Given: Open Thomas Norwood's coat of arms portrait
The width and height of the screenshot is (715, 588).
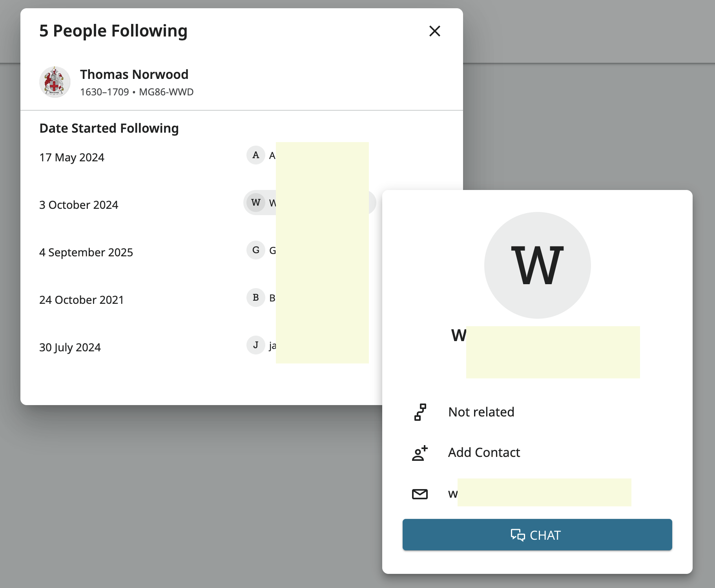Looking at the screenshot, I should click(55, 82).
